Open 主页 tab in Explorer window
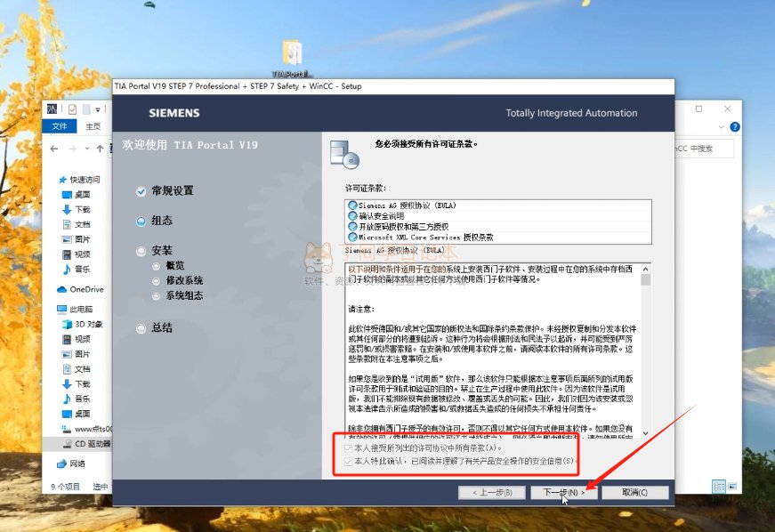The width and height of the screenshot is (775, 532). 93,126
